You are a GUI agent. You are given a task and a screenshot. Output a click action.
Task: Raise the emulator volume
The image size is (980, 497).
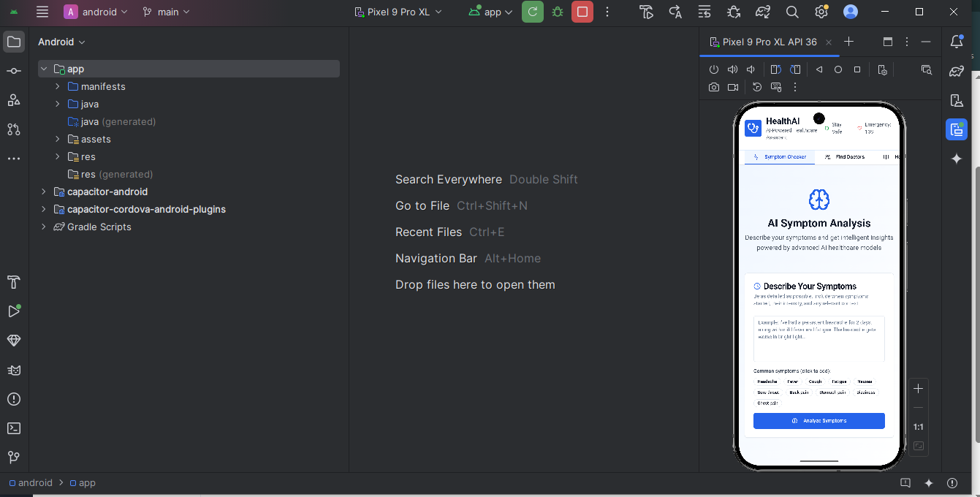click(x=732, y=69)
